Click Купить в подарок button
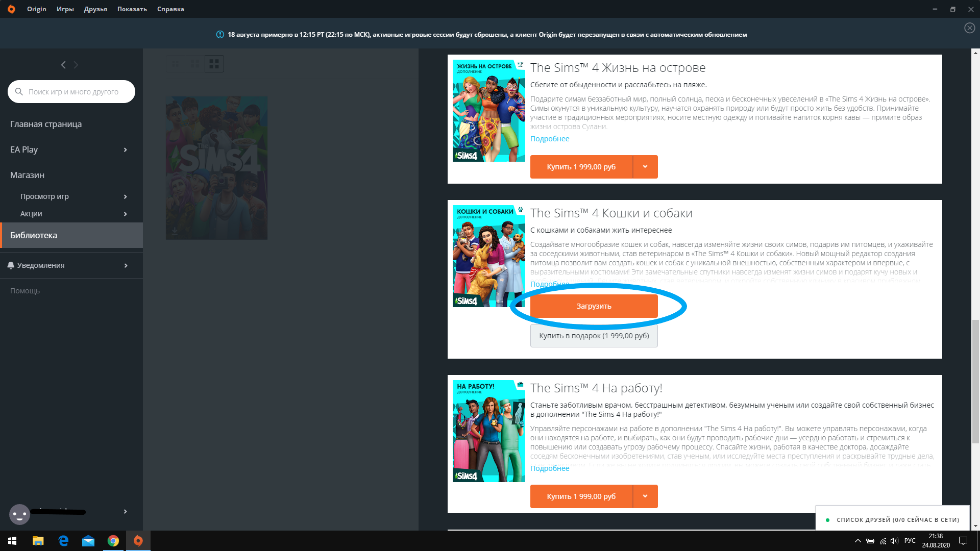 (x=594, y=336)
